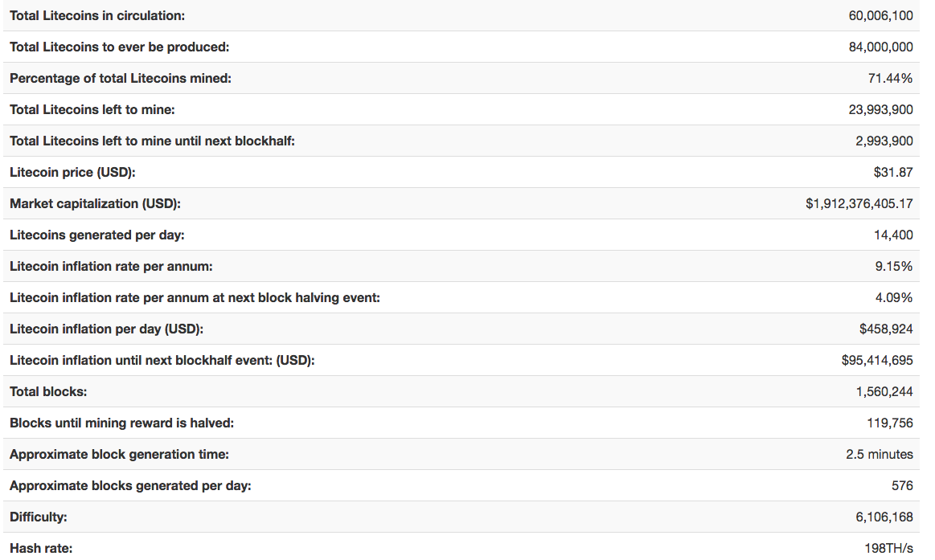The height and width of the screenshot is (560, 935).
Task: Click the 'Total blocks:' row label
Action: (48, 392)
